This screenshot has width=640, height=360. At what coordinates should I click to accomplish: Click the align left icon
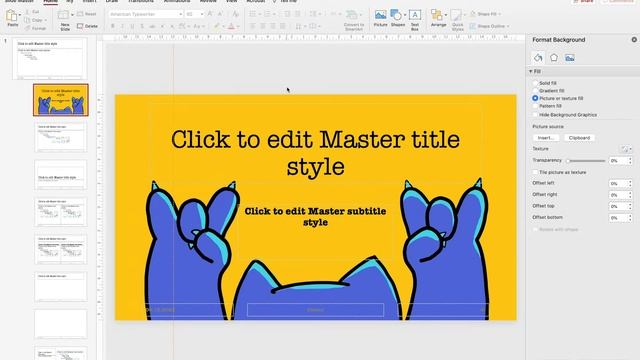click(253, 26)
